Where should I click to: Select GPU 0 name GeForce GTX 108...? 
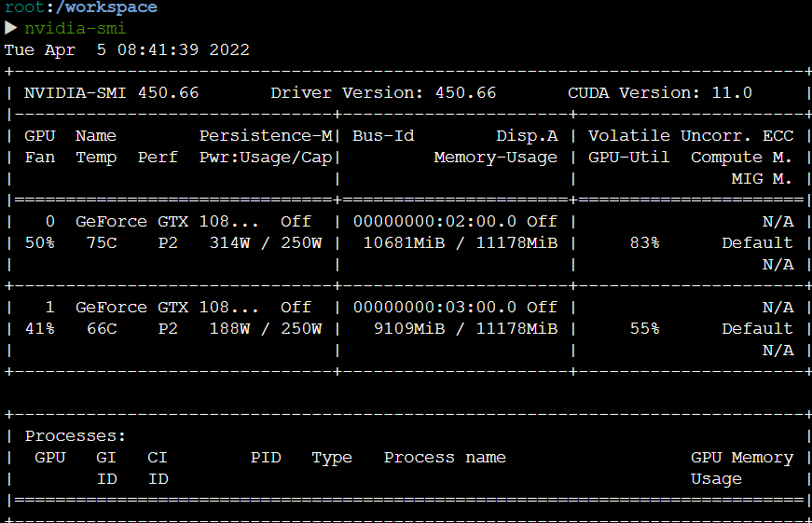click(167, 222)
